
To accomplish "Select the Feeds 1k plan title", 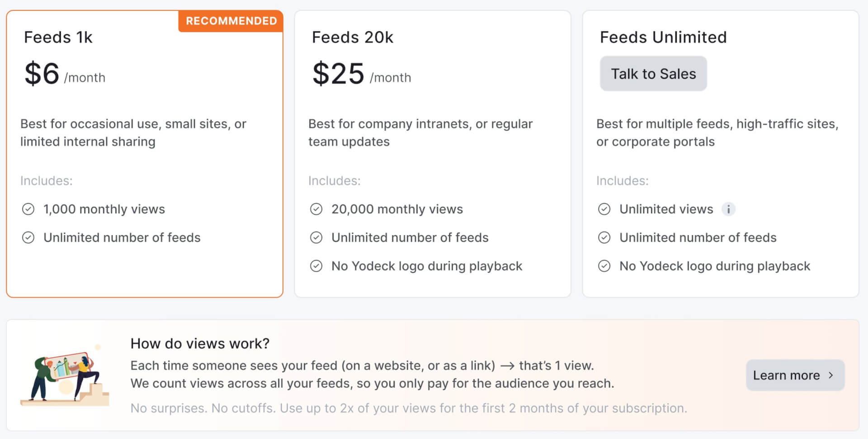I will [x=58, y=37].
